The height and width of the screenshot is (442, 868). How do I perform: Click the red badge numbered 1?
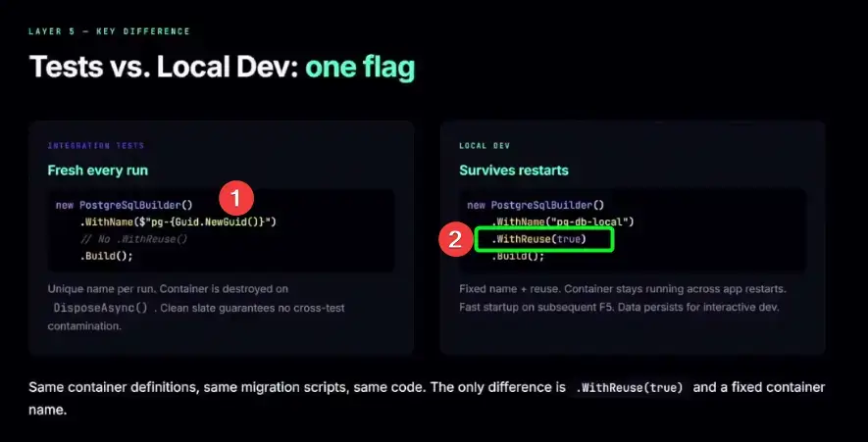(x=235, y=197)
